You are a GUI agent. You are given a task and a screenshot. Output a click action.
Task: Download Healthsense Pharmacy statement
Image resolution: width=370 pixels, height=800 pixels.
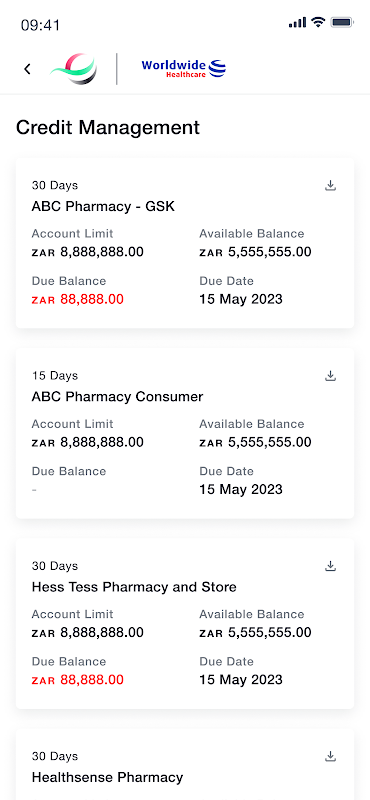click(331, 757)
